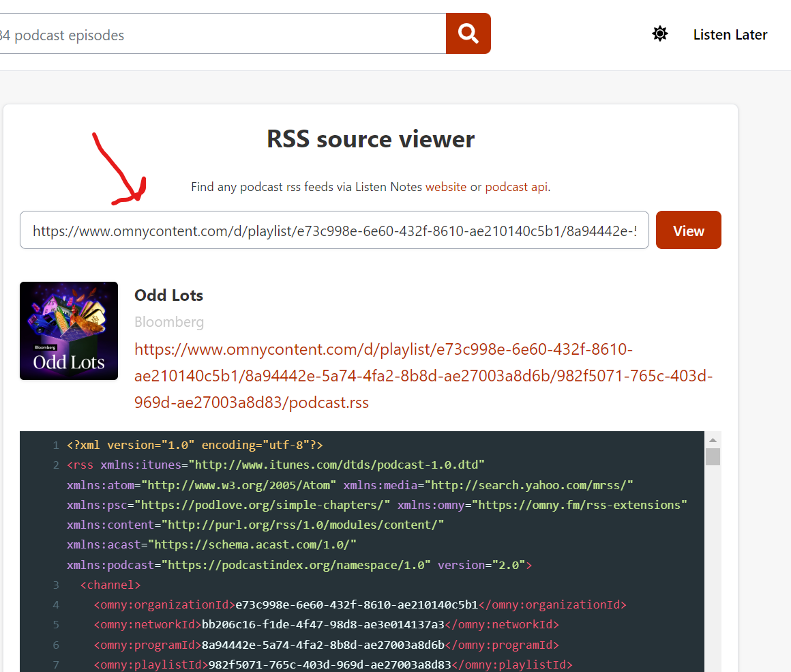Click the RSS feed URL input box

[334, 230]
